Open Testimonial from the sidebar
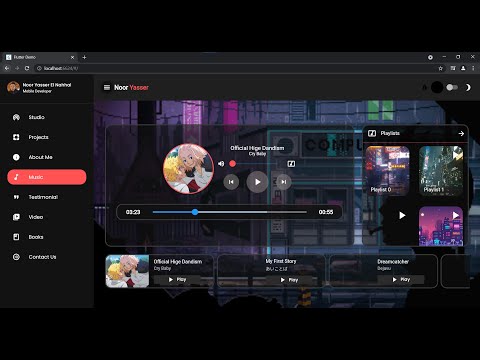 (x=47, y=197)
